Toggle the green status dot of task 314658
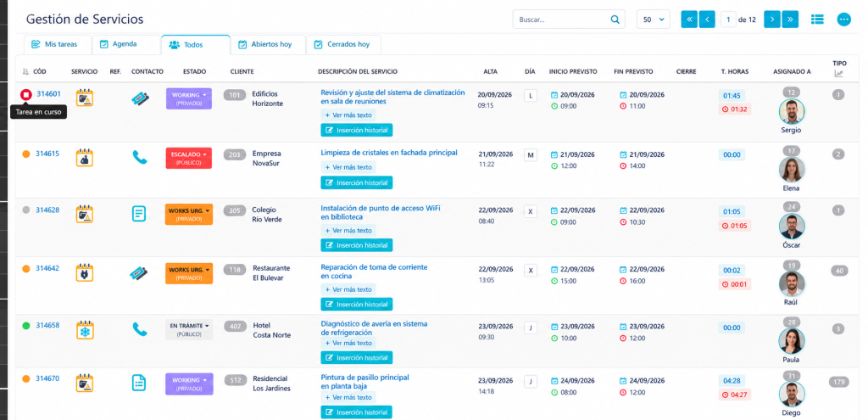Image resolution: width=868 pixels, height=420 pixels. tap(26, 326)
